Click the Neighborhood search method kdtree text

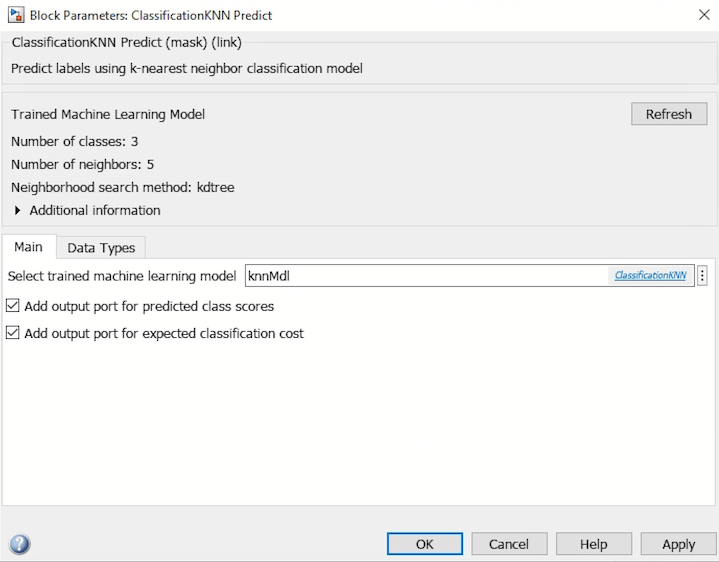click(x=123, y=187)
